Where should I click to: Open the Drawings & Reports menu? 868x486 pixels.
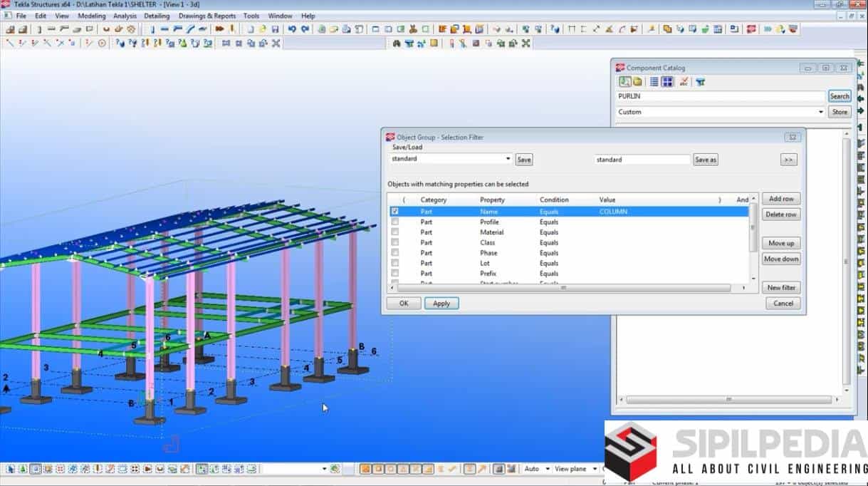point(206,16)
